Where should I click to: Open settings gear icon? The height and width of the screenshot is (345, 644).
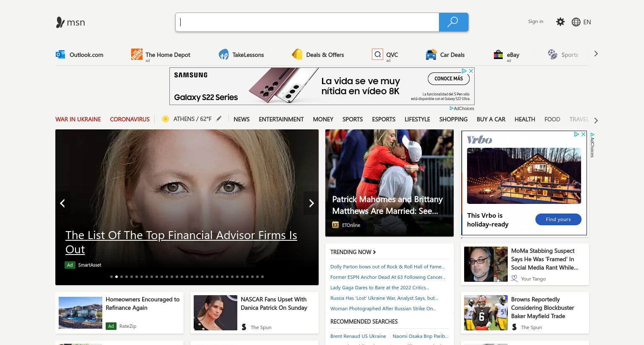560,22
